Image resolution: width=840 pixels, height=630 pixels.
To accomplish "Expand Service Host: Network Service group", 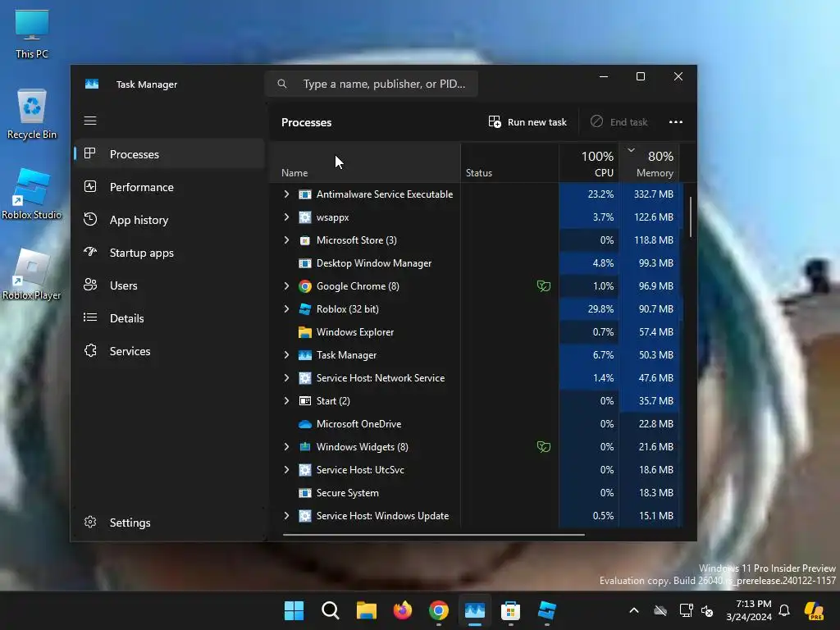I will click(286, 377).
